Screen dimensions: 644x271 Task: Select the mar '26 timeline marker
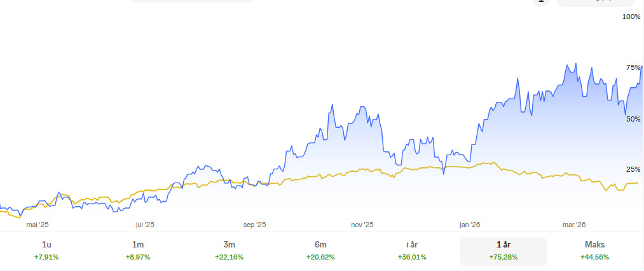click(574, 225)
